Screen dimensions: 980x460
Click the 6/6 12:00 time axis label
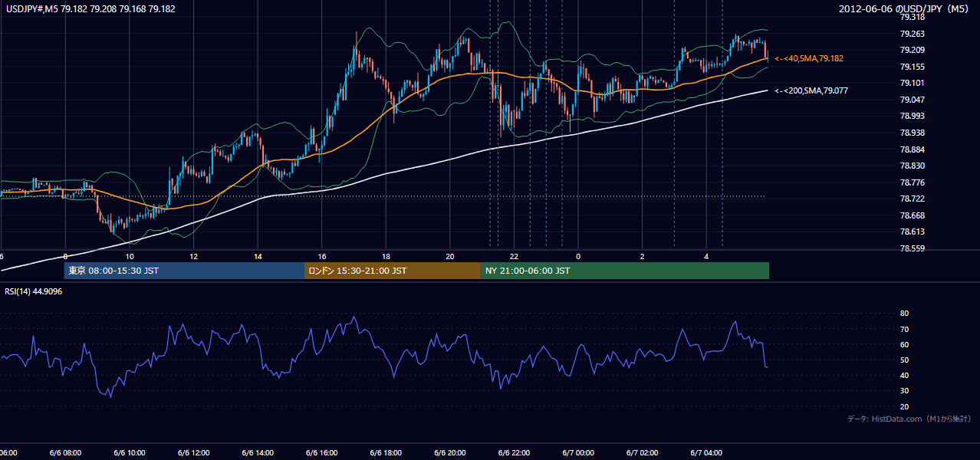click(193, 453)
